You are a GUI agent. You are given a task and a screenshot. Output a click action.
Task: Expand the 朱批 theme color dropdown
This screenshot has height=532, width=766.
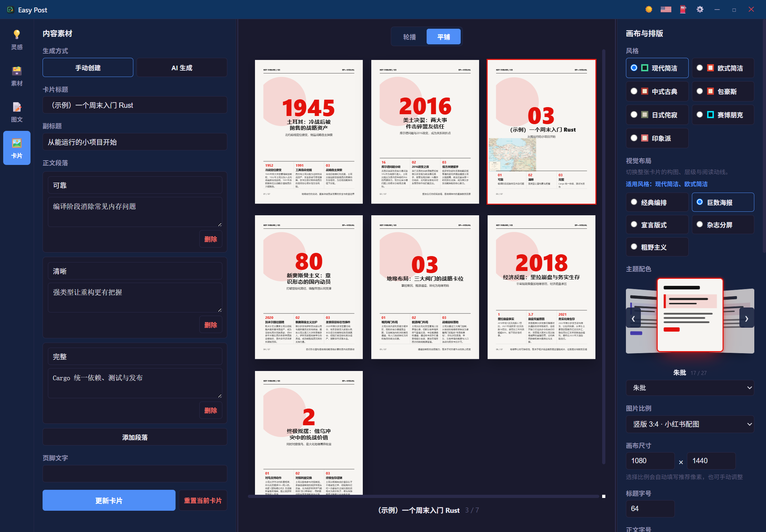tap(690, 388)
